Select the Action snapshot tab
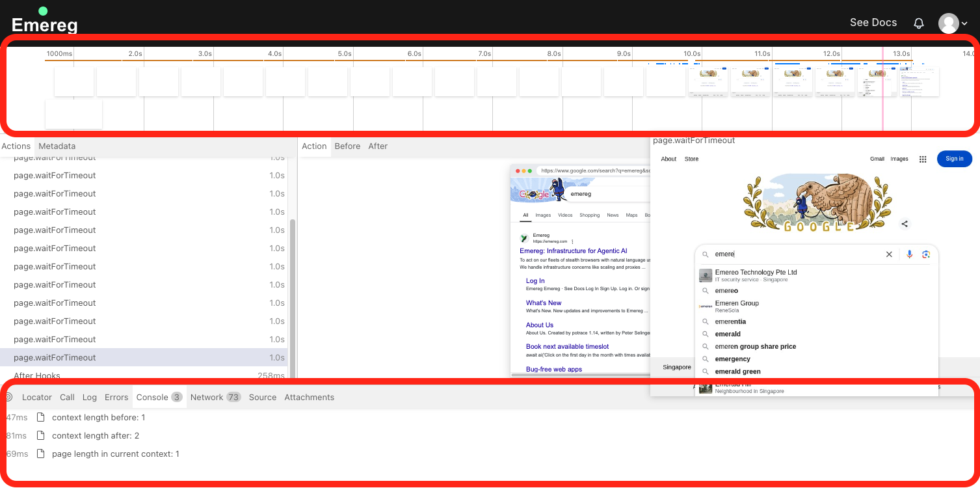The width and height of the screenshot is (980, 488). (314, 146)
